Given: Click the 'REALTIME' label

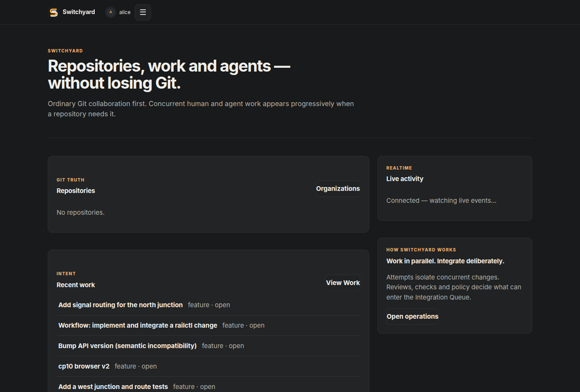Looking at the screenshot, I should 399,168.
